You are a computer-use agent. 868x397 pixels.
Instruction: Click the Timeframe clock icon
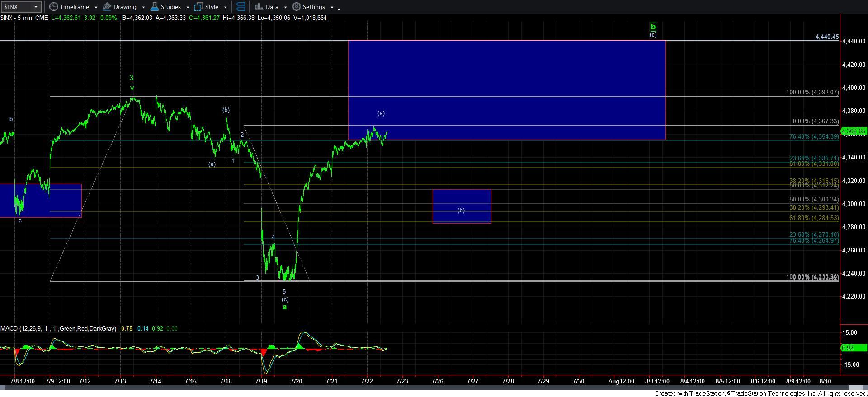[x=53, y=7]
